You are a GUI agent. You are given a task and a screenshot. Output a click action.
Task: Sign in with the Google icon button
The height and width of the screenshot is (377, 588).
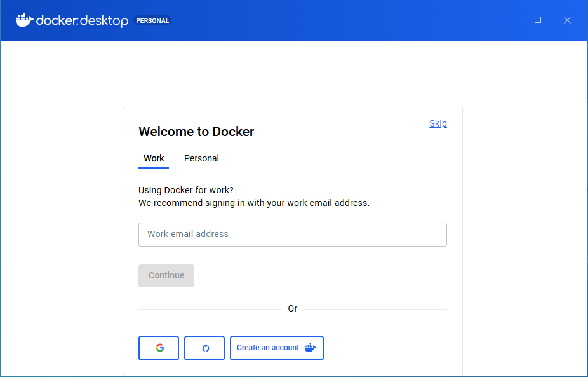[159, 348]
